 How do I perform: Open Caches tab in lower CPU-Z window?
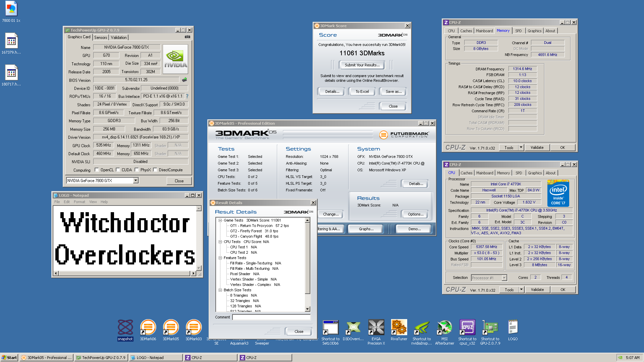click(466, 173)
